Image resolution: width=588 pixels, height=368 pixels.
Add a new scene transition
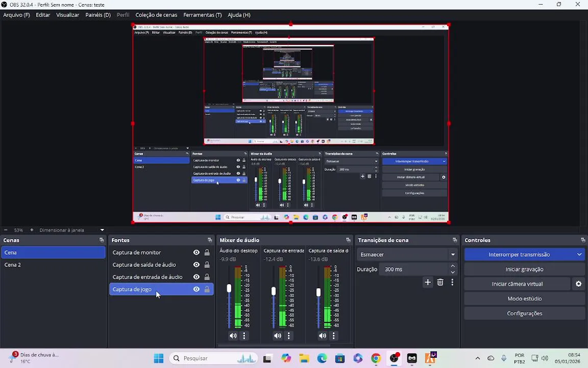(x=428, y=282)
